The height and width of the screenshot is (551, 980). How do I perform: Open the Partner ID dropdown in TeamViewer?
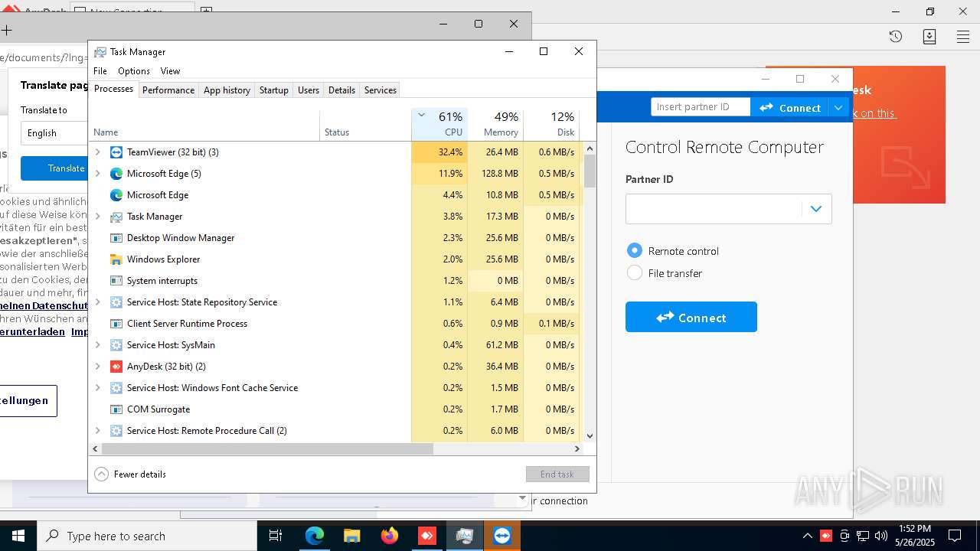click(x=816, y=209)
